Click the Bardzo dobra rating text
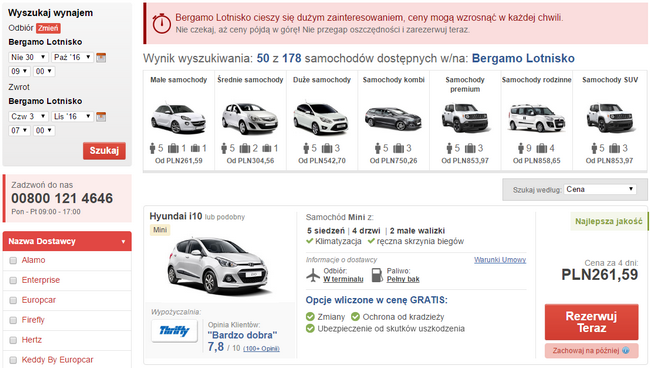Viewport: 650px width, 368px height. pyautogui.click(x=243, y=335)
